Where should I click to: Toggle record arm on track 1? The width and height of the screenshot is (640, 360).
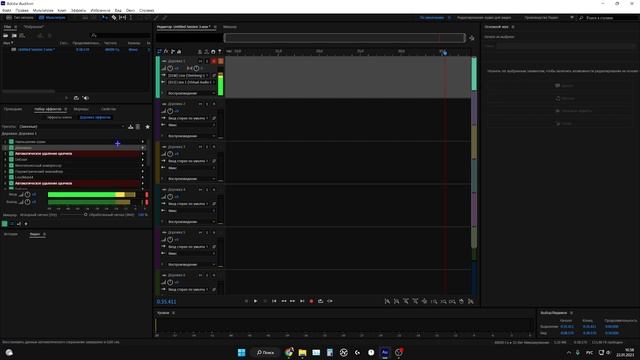coord(213,61)
